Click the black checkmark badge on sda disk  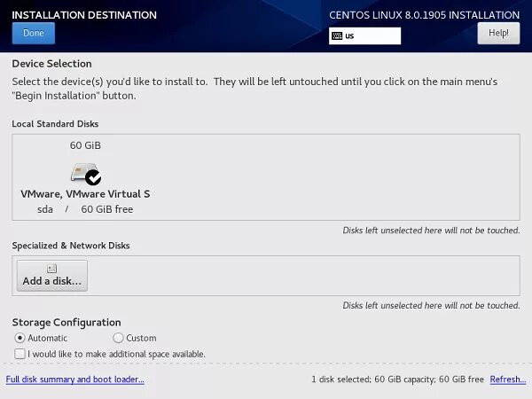[93, 177]
